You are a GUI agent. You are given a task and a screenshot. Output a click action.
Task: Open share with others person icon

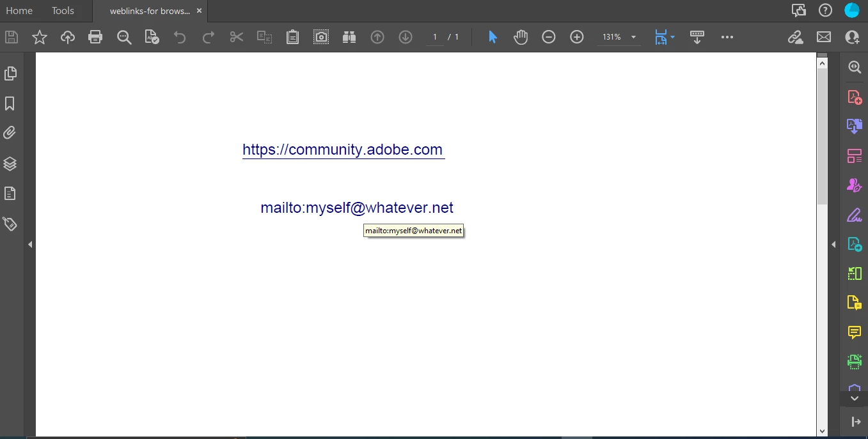click(x=852, y=37)
